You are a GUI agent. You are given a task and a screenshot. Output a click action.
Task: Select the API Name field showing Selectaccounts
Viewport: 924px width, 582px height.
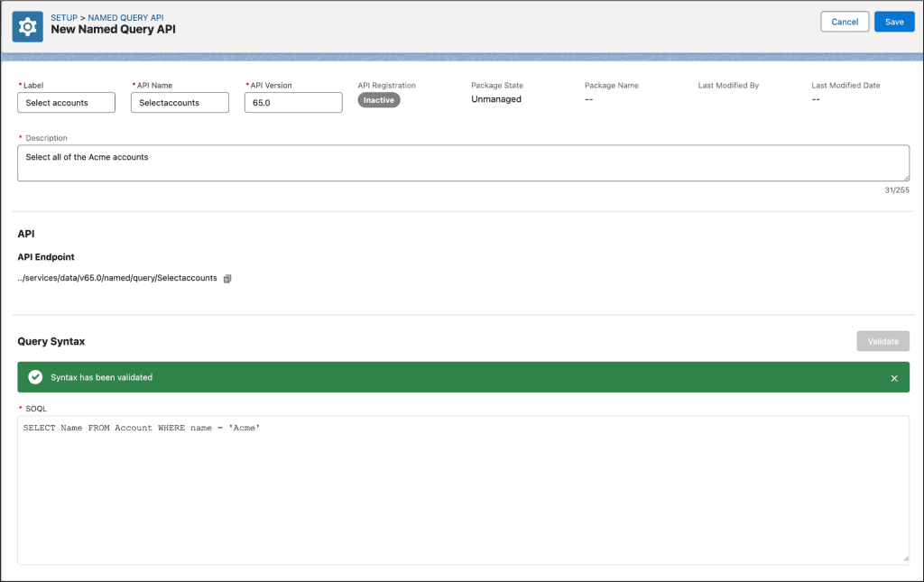[x=180, y=102]
